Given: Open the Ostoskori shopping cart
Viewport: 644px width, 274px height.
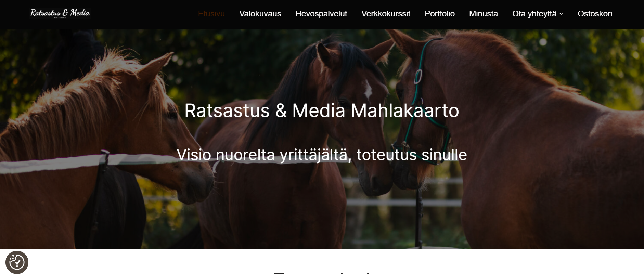Looking at the screenshot, I should pyautogui.click(x=595, y=14).
